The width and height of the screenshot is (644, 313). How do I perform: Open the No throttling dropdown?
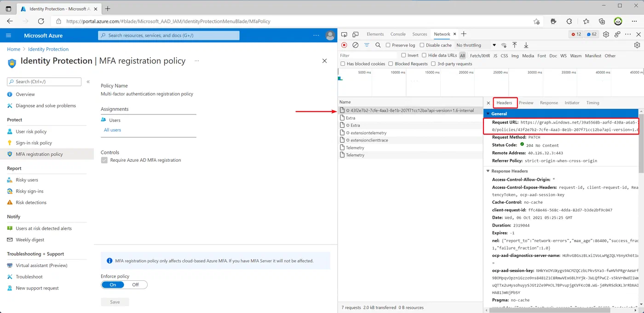click(x=476, y=45)
